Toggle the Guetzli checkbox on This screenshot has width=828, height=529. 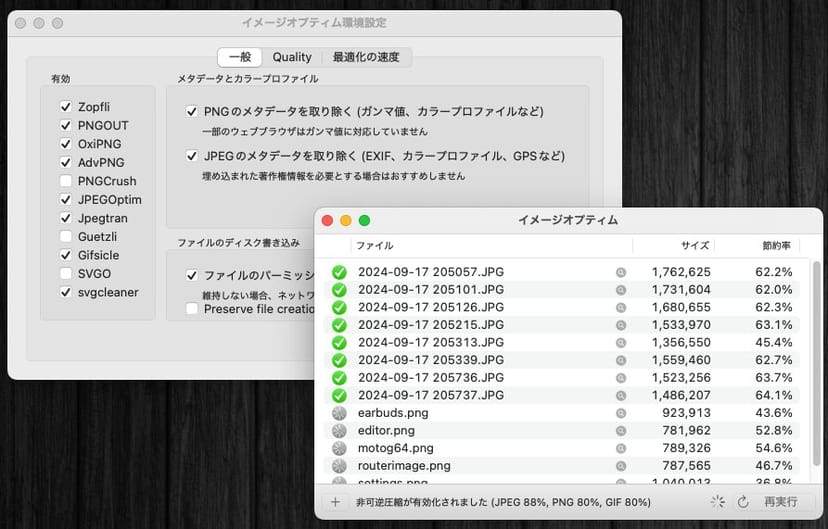[66, 237]
